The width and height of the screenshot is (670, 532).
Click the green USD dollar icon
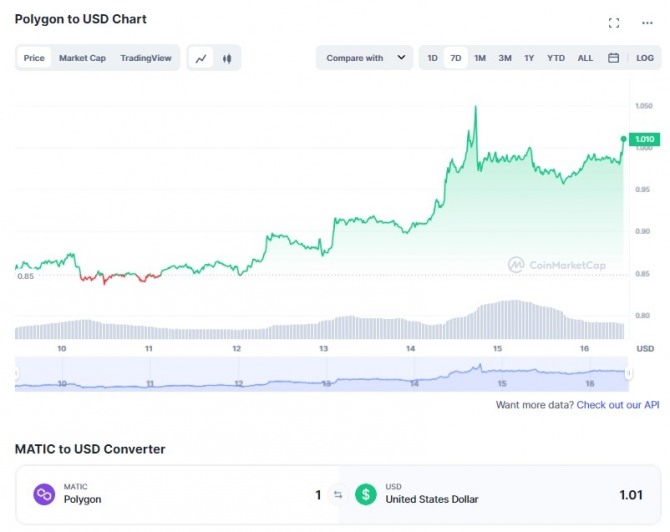[x=366, y=494]
